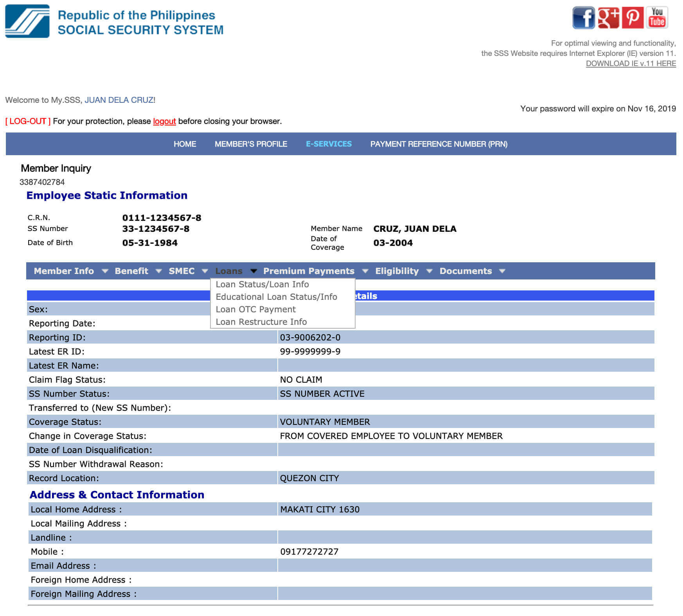Go to HOME in navigation bar

click(185, 144)
